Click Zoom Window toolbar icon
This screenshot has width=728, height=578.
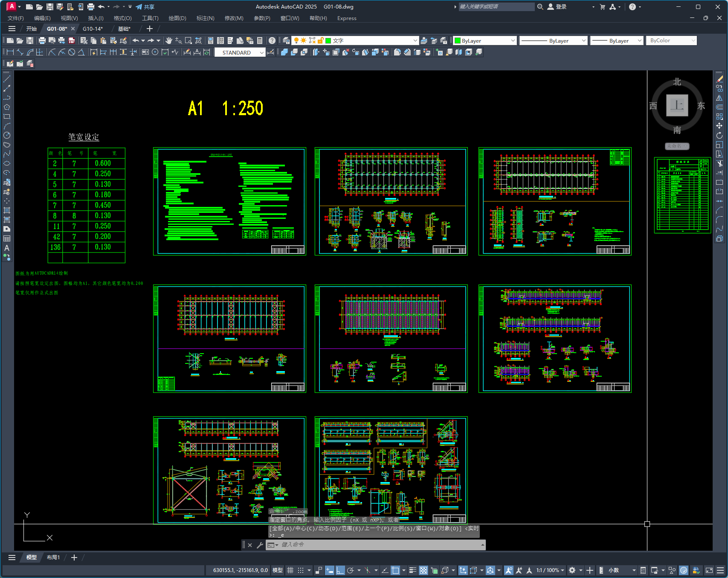coord(189,41)
